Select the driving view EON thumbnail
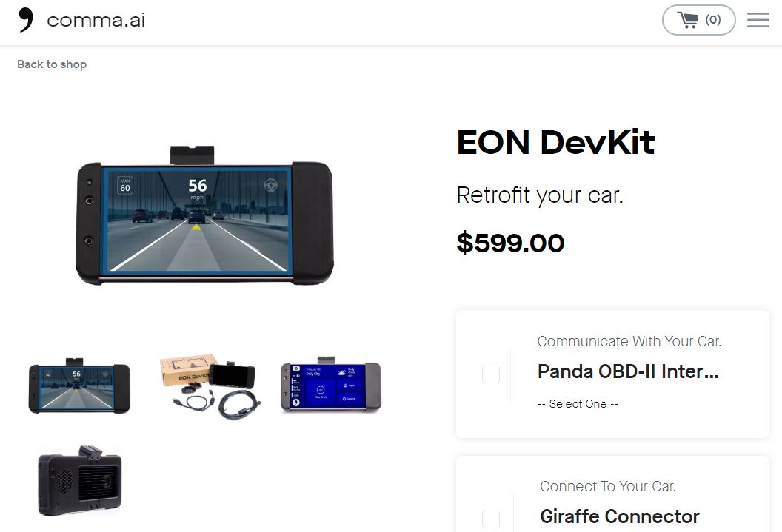 (x=78, y=385)
